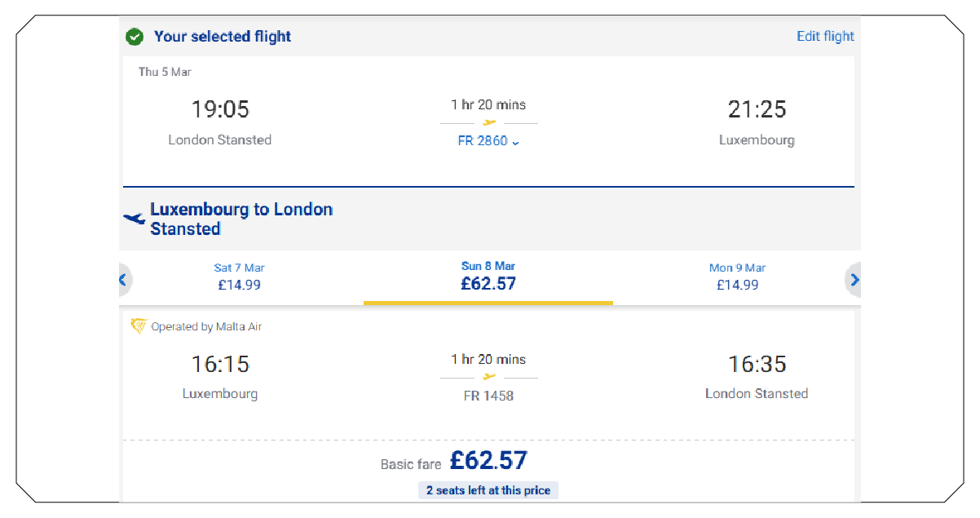Viewport: 980px width, 518px height.
Task: Click the yellow plane icon on return flight path
Action: [488, 375]
